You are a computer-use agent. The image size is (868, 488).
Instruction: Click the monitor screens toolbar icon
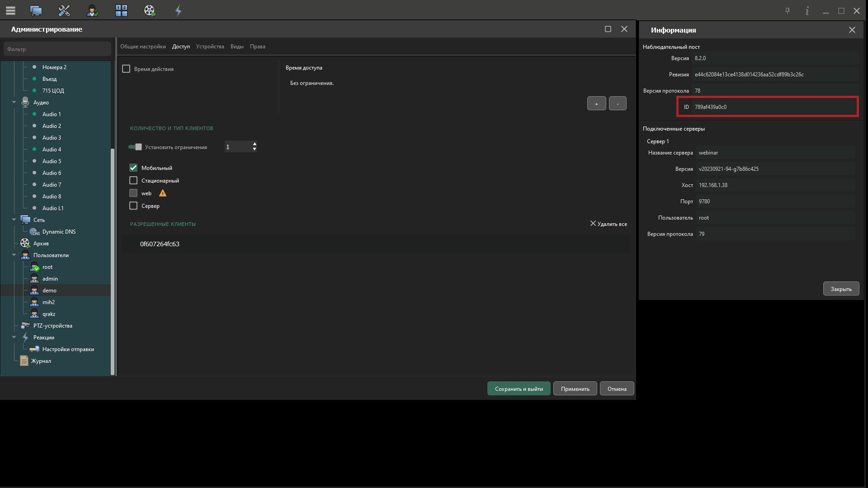point(36,10)
